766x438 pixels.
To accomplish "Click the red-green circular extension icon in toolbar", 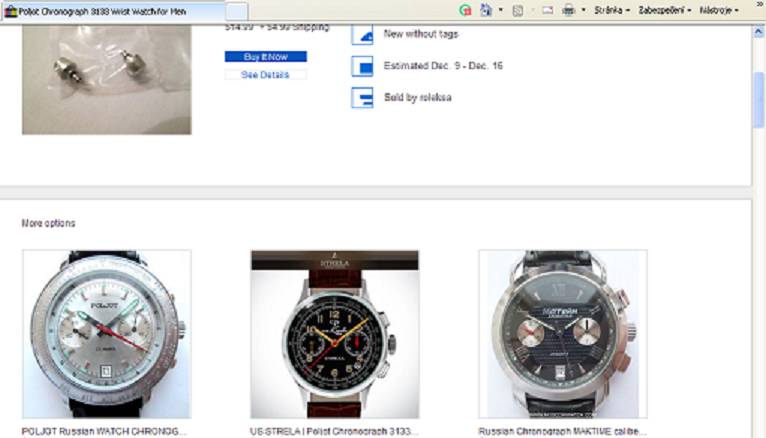I will coord(465,9).
